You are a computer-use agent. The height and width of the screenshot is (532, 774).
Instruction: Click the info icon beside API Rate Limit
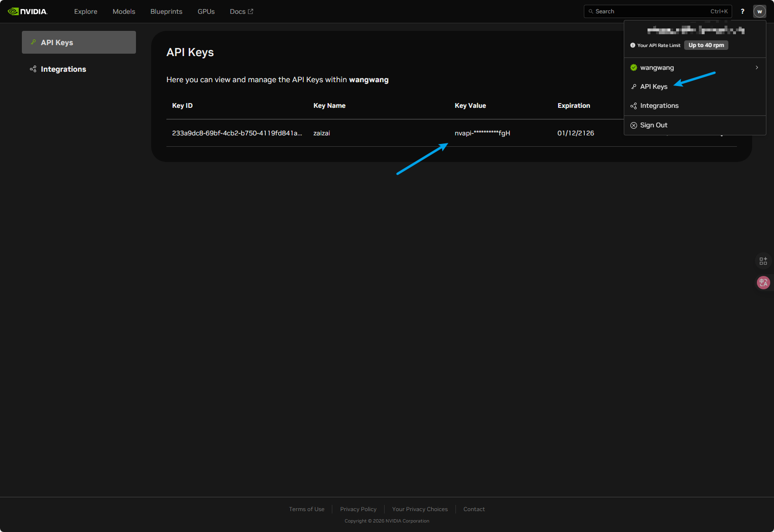click(633, 45)
